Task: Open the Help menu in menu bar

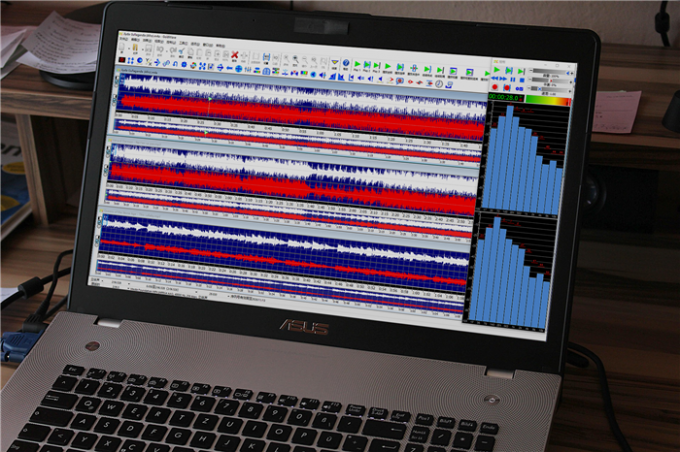Action: [x=221, y=45]
